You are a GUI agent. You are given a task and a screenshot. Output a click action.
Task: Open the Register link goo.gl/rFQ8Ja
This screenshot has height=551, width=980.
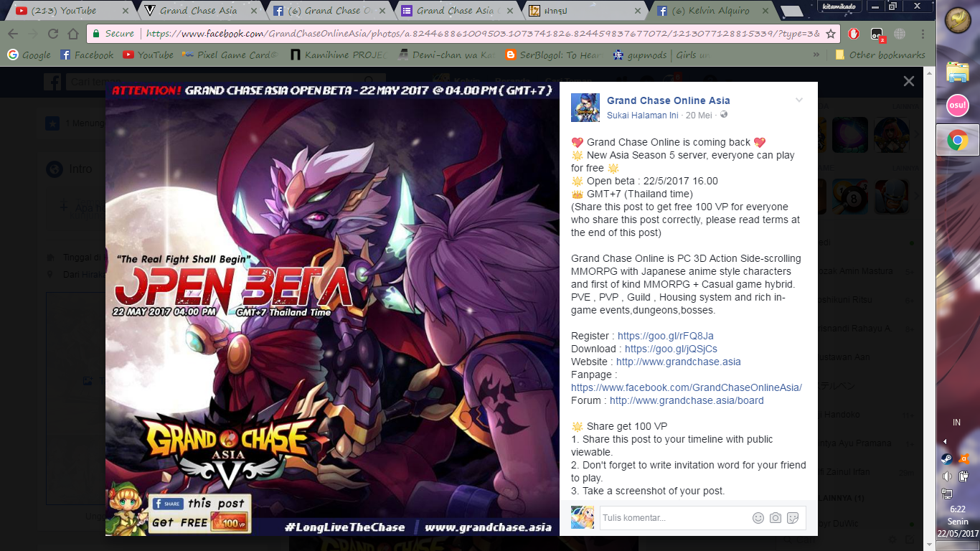pos(666,336)
